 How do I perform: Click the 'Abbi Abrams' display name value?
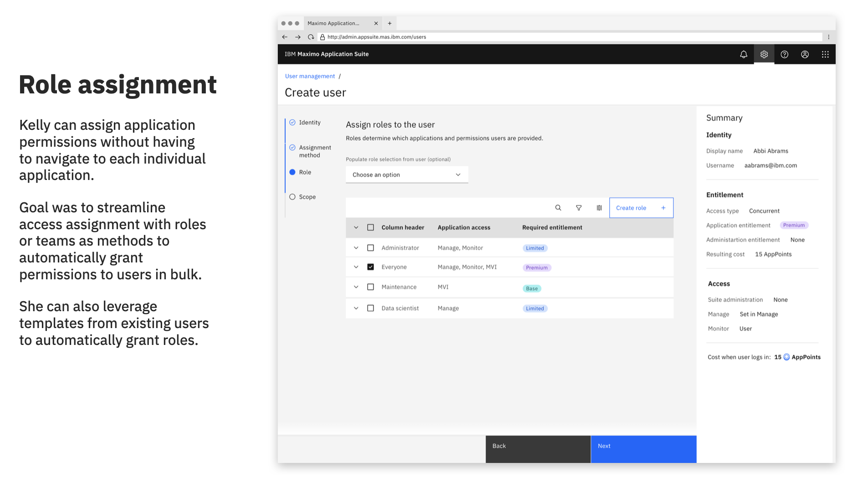point(771,151)
